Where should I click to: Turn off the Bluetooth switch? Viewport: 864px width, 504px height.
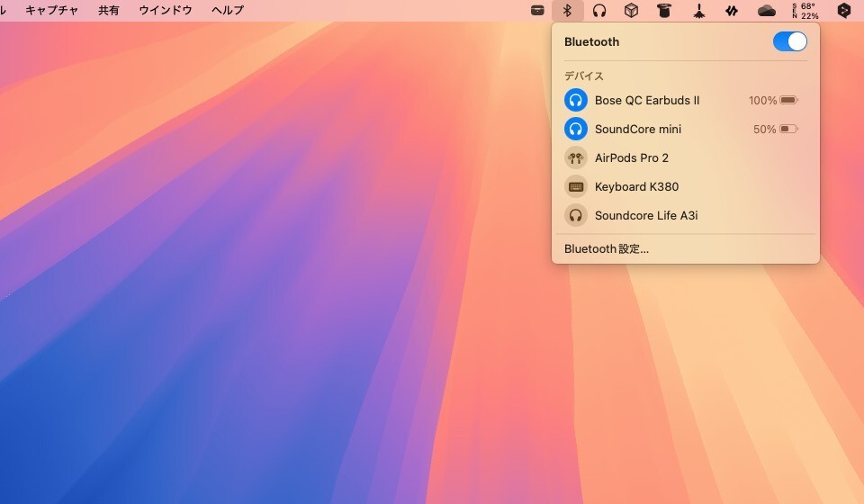point(789,41)
